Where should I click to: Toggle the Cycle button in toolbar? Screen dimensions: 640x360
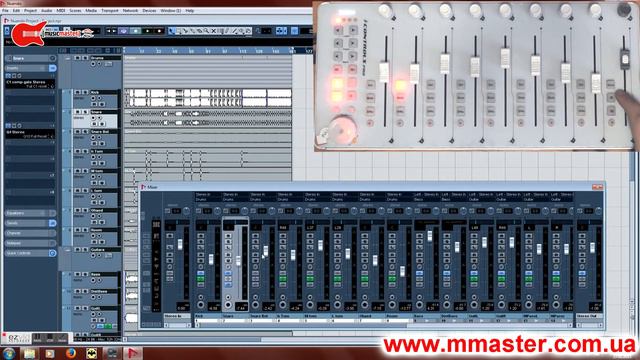click(x=123, y=31)
